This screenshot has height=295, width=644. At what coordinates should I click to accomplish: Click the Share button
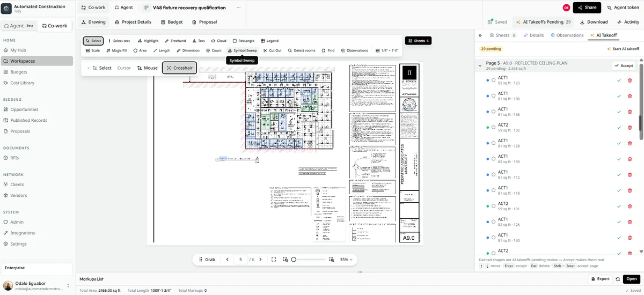click(587, 8)
